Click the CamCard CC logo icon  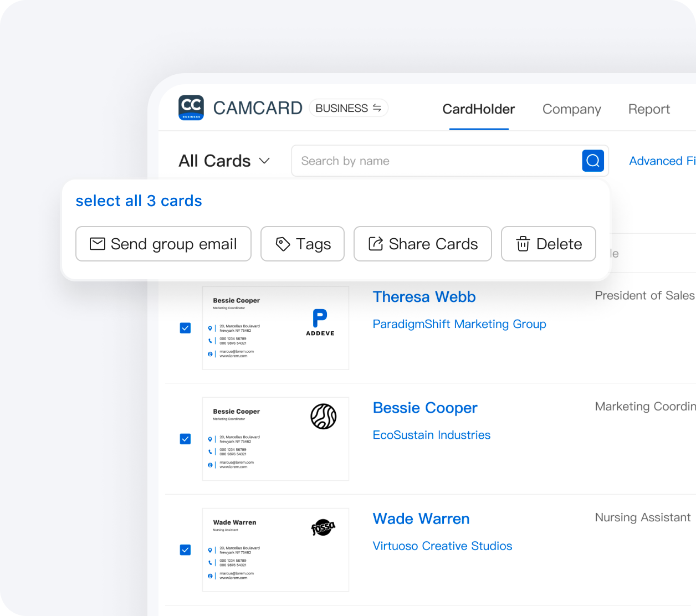coord(191,108)
